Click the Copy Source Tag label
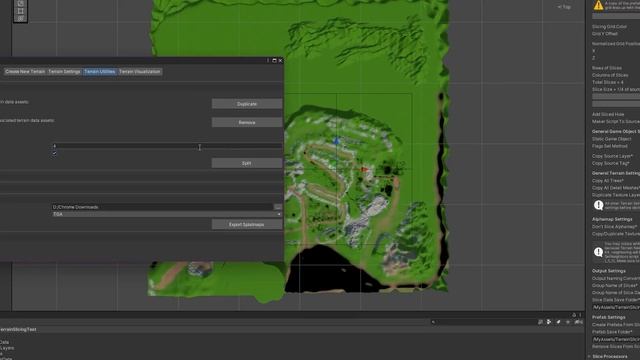The width and height of the screenshot is (640, 360). (x=611, y=163)
